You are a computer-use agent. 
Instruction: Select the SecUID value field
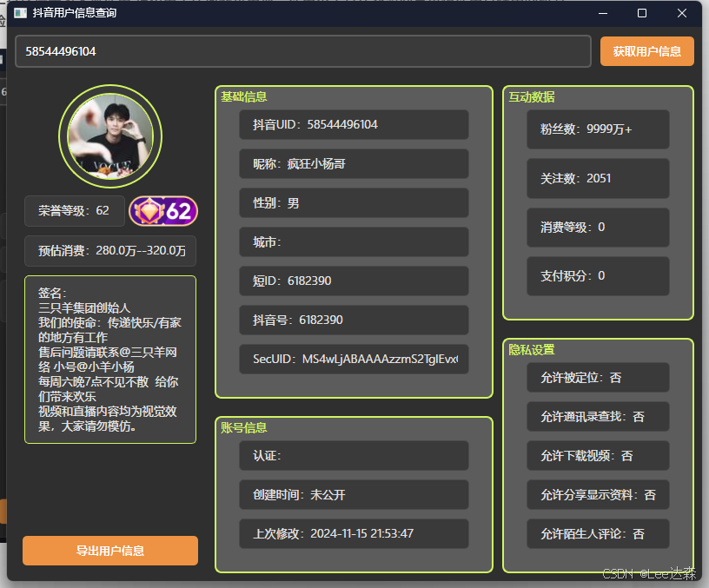click(x=354, y=359)
